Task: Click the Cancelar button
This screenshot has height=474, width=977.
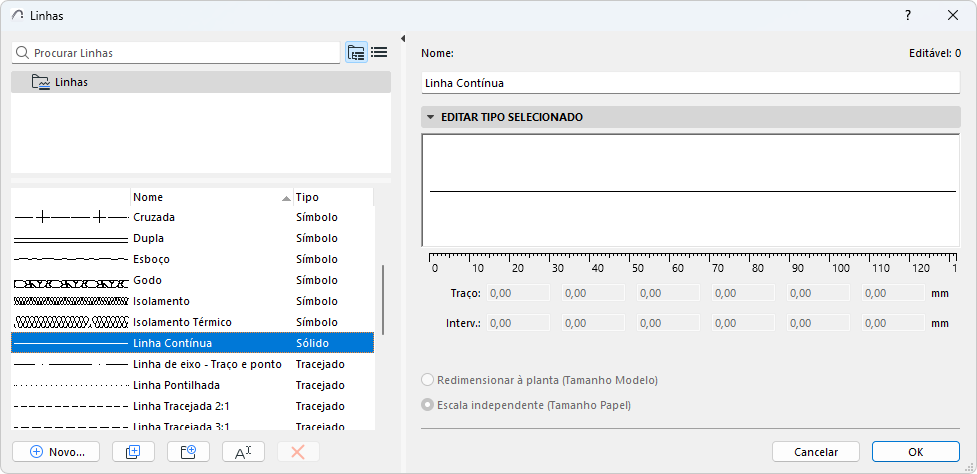Action: pos(816,452)
